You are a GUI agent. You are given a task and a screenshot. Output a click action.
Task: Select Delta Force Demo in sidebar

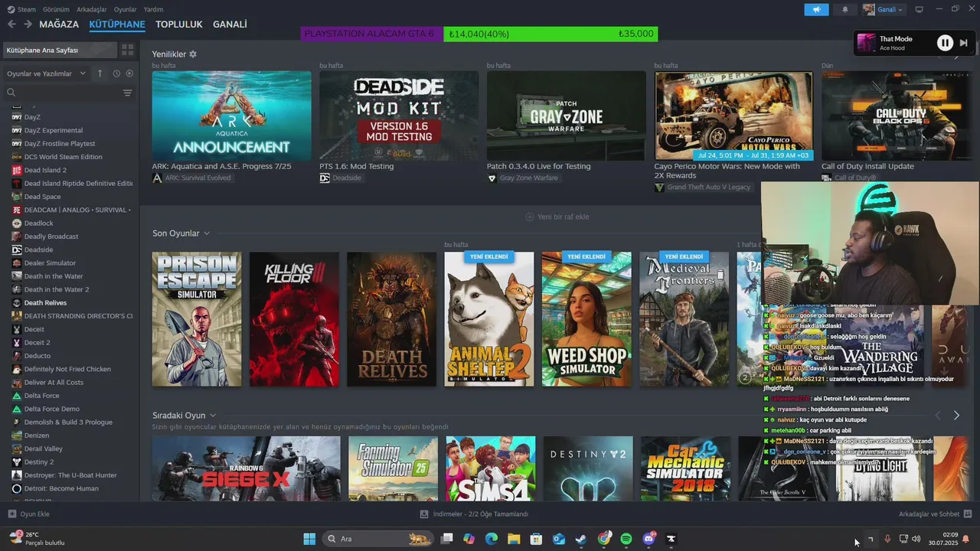pyautogui.click(x=51, y=409)
